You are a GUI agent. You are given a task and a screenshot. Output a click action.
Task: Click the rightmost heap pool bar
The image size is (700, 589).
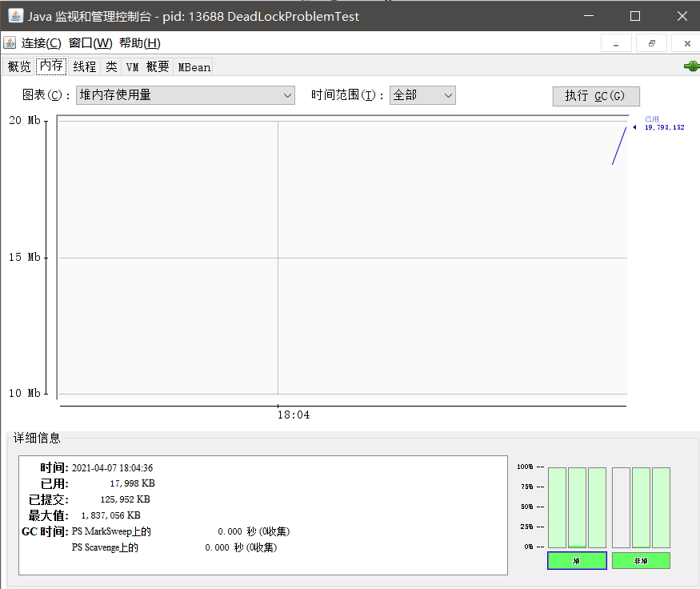point(598,507)
